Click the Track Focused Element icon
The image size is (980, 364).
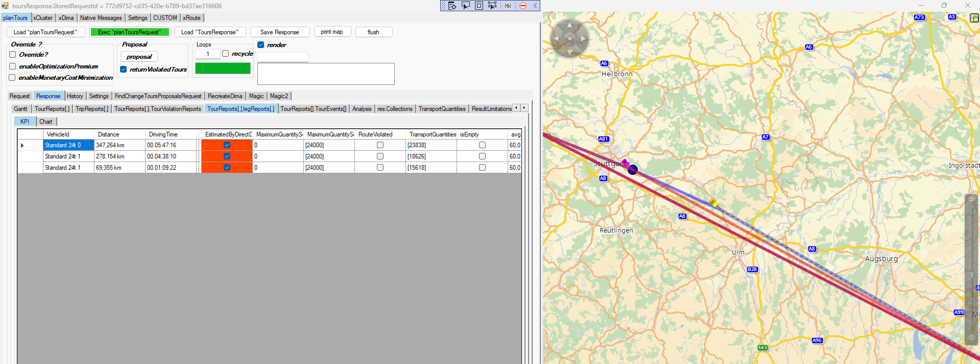coord(492,6)
